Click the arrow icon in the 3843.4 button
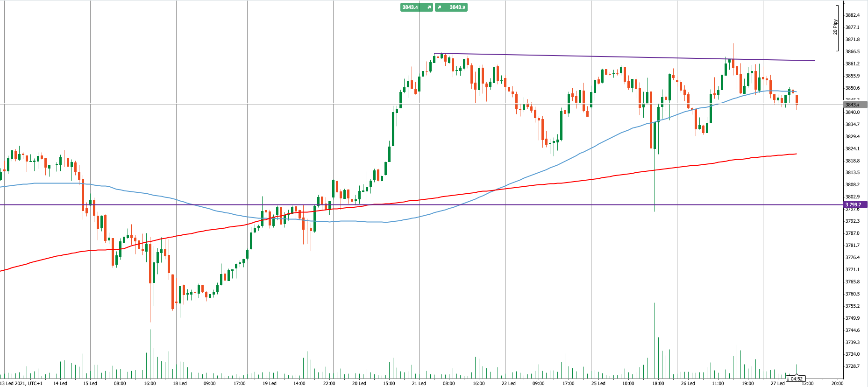The image size is (868, 387). pyautogui.click(x=429, y=7)
